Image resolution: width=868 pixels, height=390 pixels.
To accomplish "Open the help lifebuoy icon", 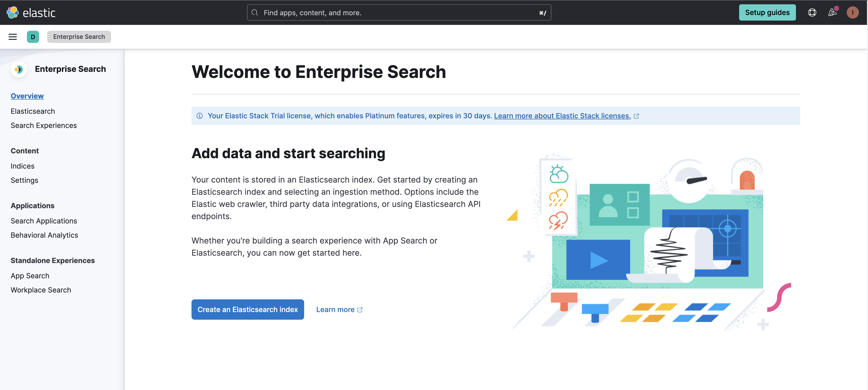I will (812, 12).
